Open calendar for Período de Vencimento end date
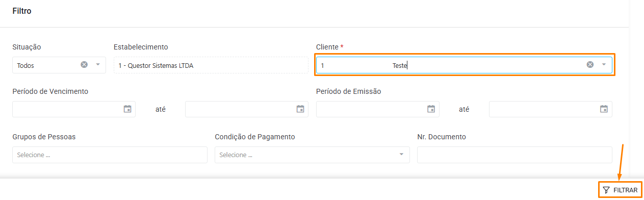The width and height of the screenshot is (644, 200). click(x=300, y=109)
